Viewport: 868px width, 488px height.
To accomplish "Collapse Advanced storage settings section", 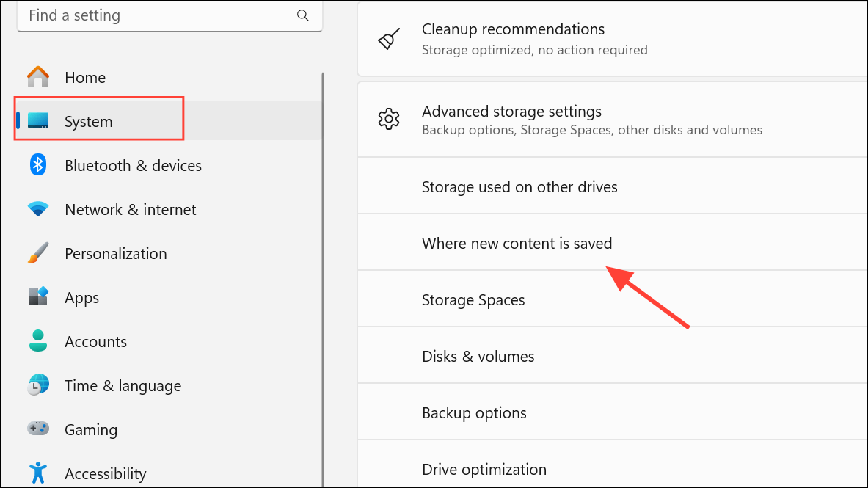I will [612, 120].
